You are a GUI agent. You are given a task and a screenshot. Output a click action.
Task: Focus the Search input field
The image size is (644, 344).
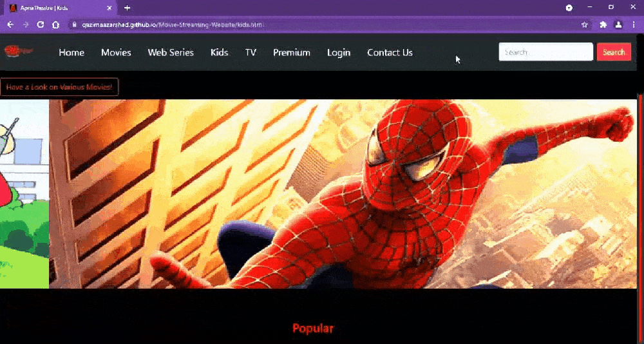coord(546,52)
